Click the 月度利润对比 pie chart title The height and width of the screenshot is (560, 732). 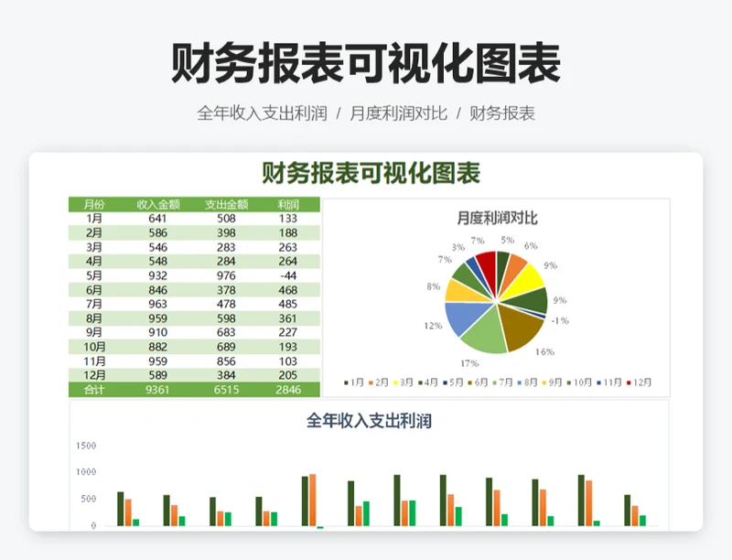click(497, 218)
